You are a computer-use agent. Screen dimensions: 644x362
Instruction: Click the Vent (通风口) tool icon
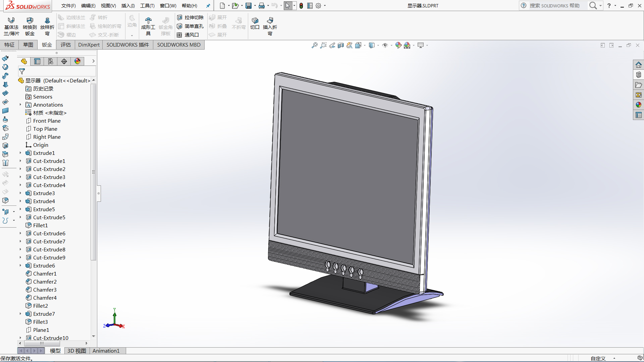[179, 35]
